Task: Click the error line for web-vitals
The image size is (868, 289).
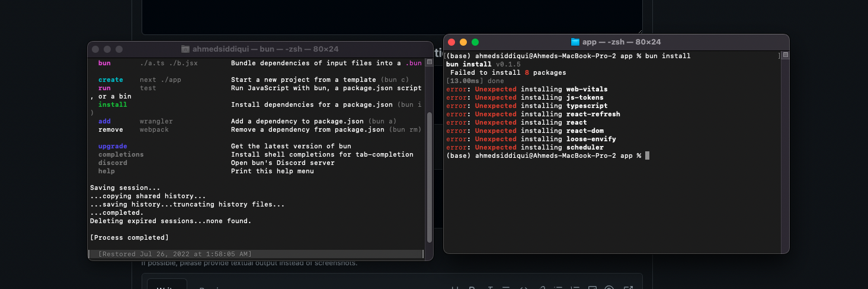Action: pos(527,89)
